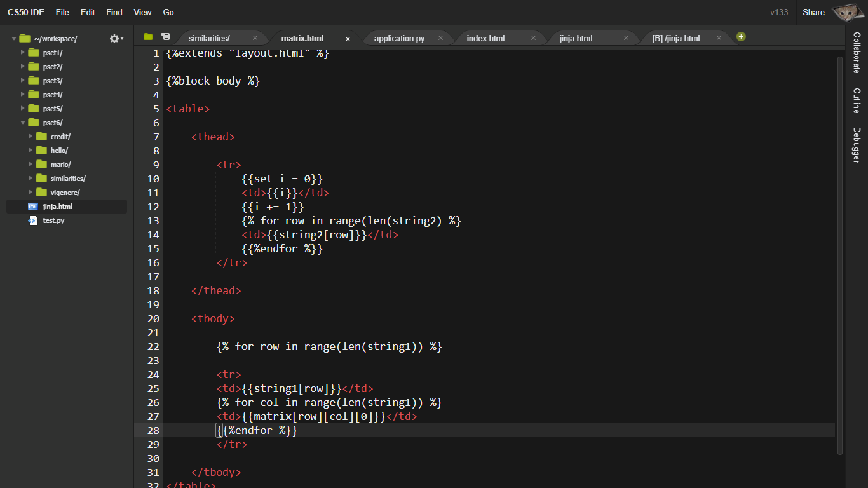The width and height of the screenshot is (868, 488).
Task: Expand the pset5/ folder arrow
Action: coord(23,109)
